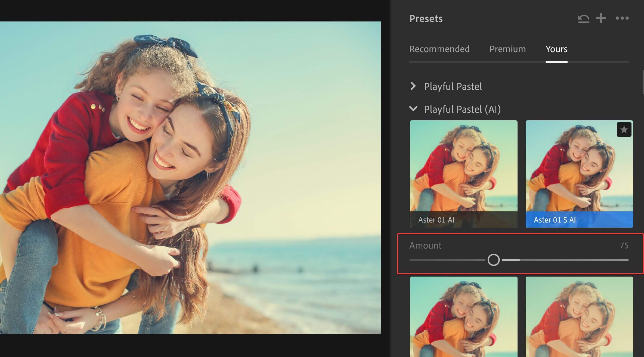Image resolution: width=644 pixels, height=357 pixels.
Task: Click the plus icon to create new preset
Action: click(x=601, y=18)
